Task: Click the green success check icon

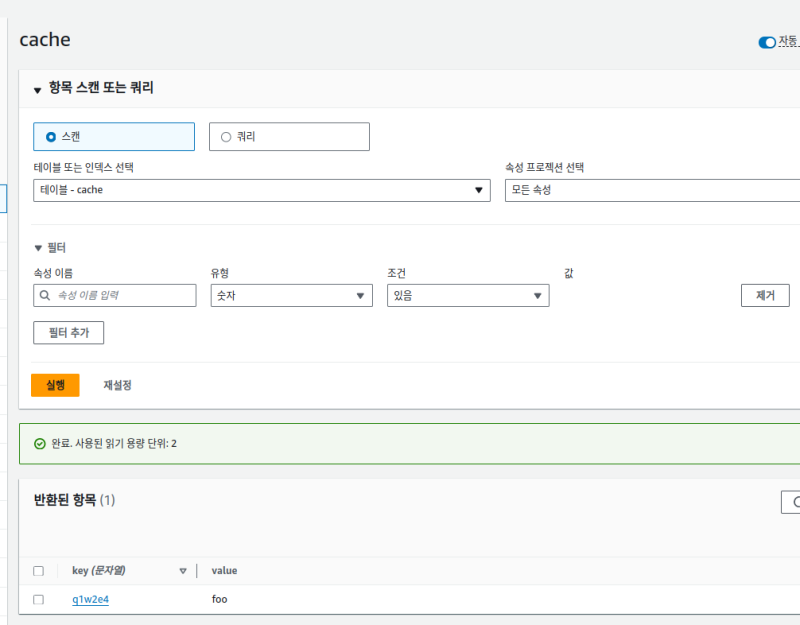Action: pyautogui.click(x=40, y=443)
